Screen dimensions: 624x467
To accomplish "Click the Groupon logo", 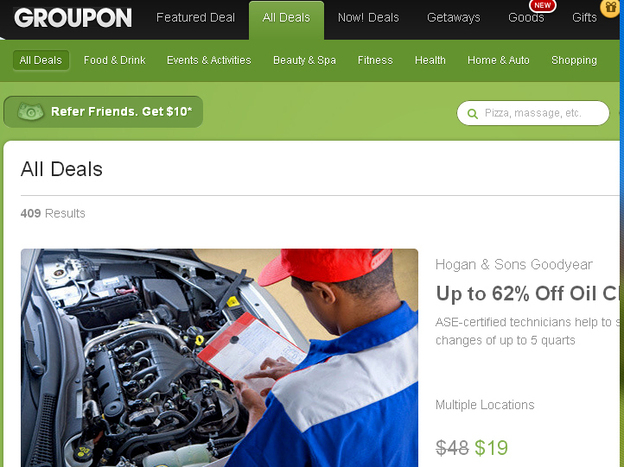I will point(73,18).
